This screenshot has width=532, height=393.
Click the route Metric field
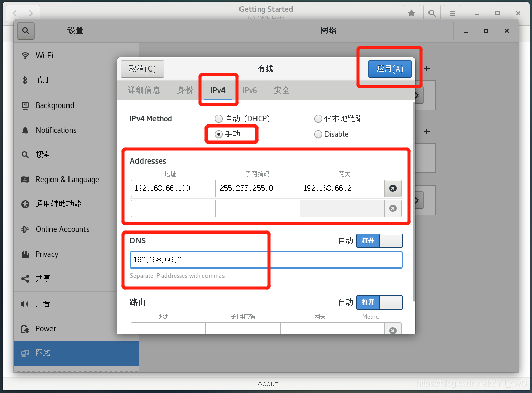(x=370, y=328)
